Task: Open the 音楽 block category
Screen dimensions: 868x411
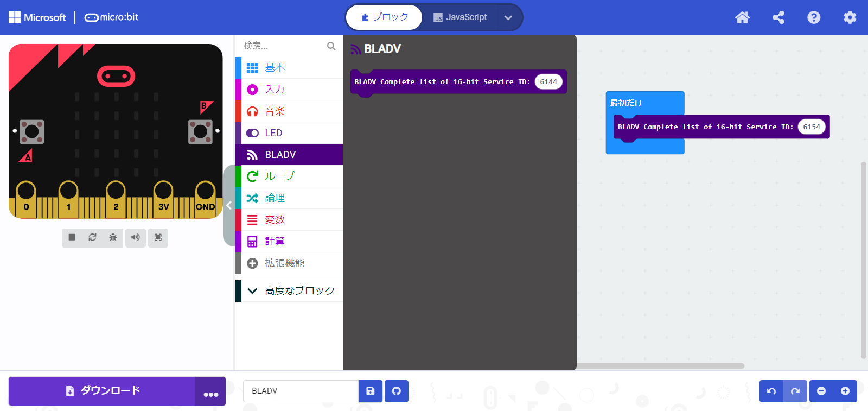Action: click(289, 111)
